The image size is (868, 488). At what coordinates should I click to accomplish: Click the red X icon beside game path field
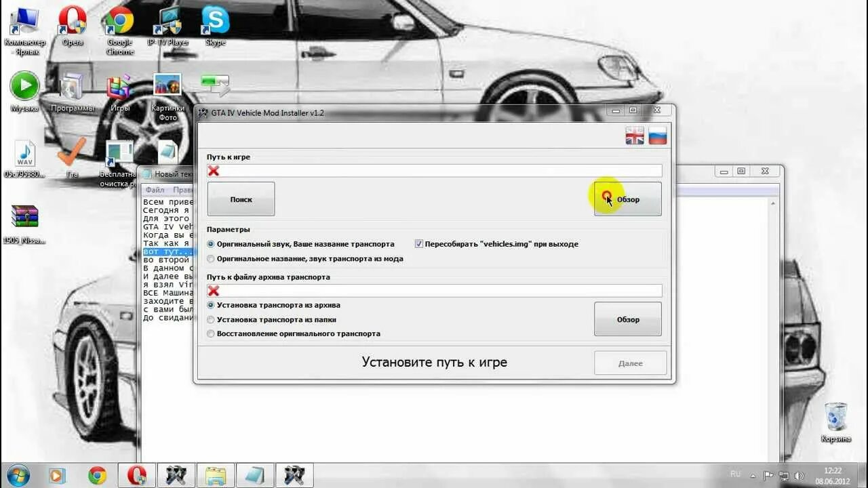point(214,171)
